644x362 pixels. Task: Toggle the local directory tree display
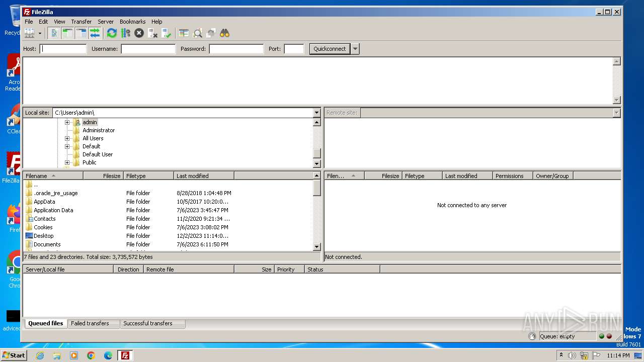pyautogui.click(x=67, y=33)
